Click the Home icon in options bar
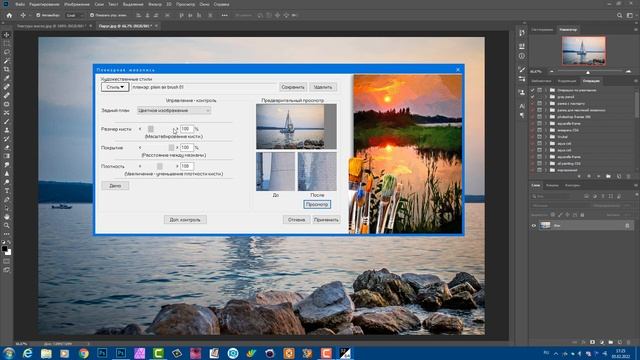640x360 pixels. [9, 15]
